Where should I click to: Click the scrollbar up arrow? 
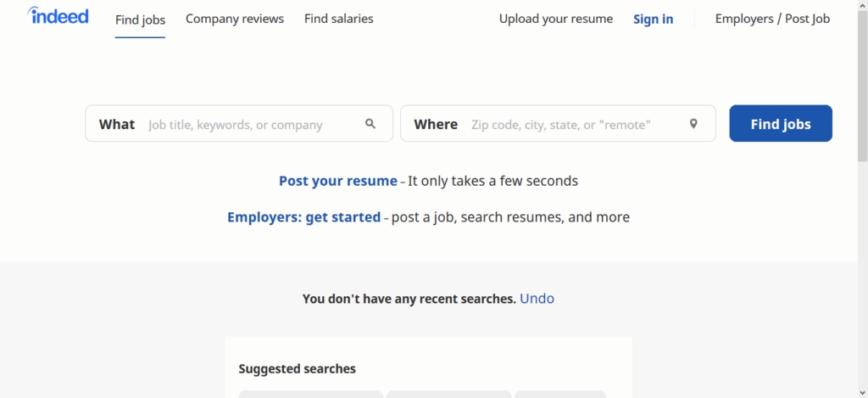coord(862,5)
